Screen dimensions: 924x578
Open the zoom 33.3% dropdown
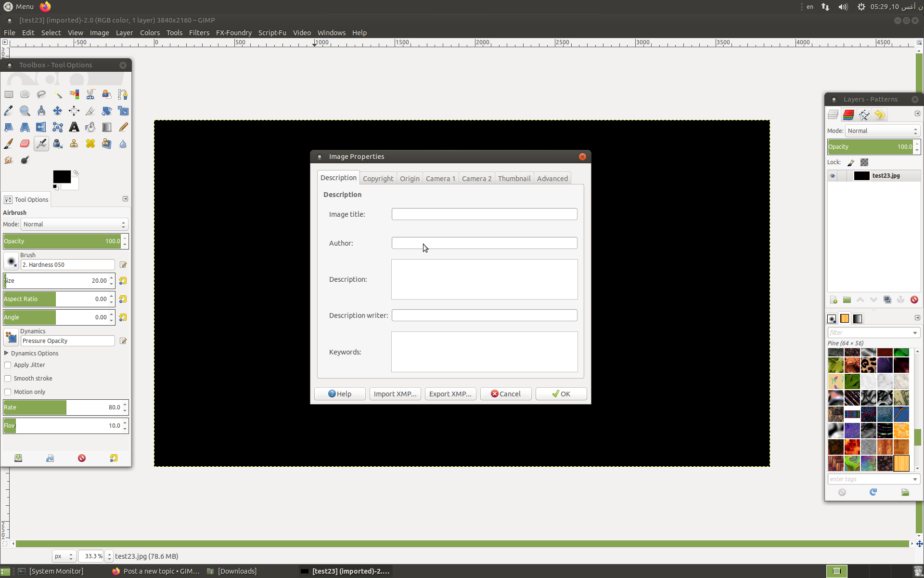(x=109, y=556)
